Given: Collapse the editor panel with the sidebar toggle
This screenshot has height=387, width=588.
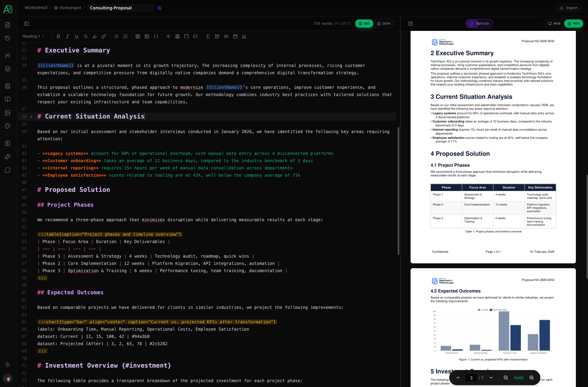Looking at the screenshot, I should (x=27, y=23).
